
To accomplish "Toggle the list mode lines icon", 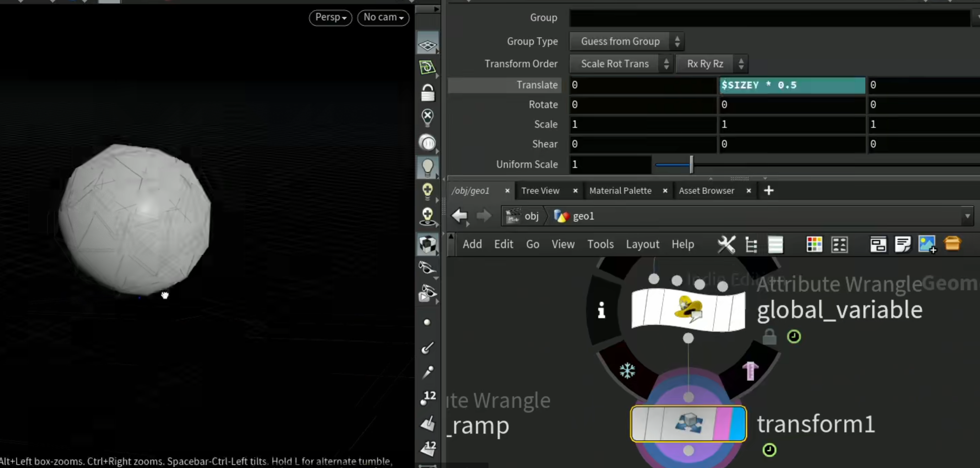I will click(x=775, y=244).
